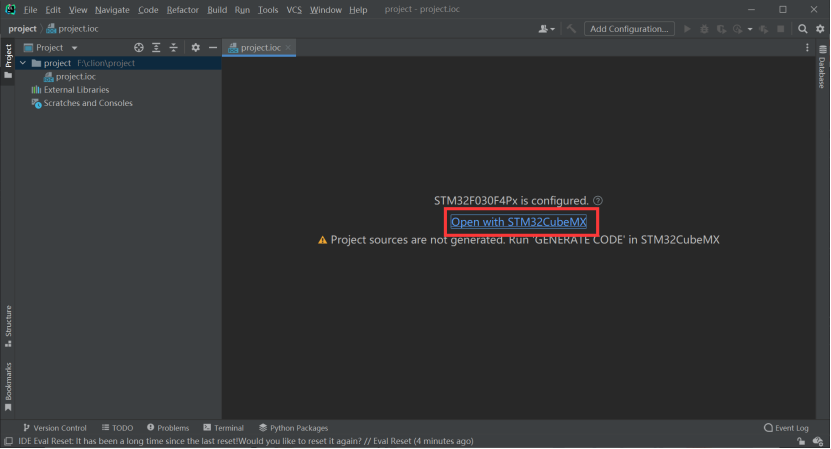Select Scratches and Consoles node

tap(82, 103)
